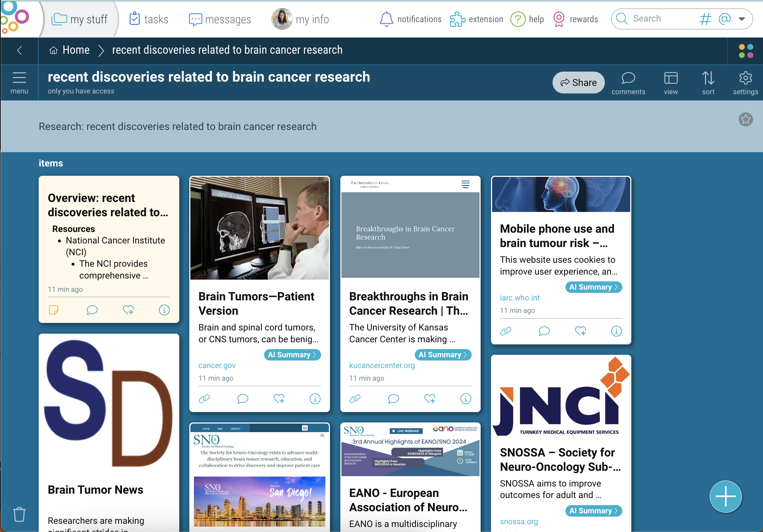Open the tasks tab
763x532 pixels.
[x=149, y=19]
